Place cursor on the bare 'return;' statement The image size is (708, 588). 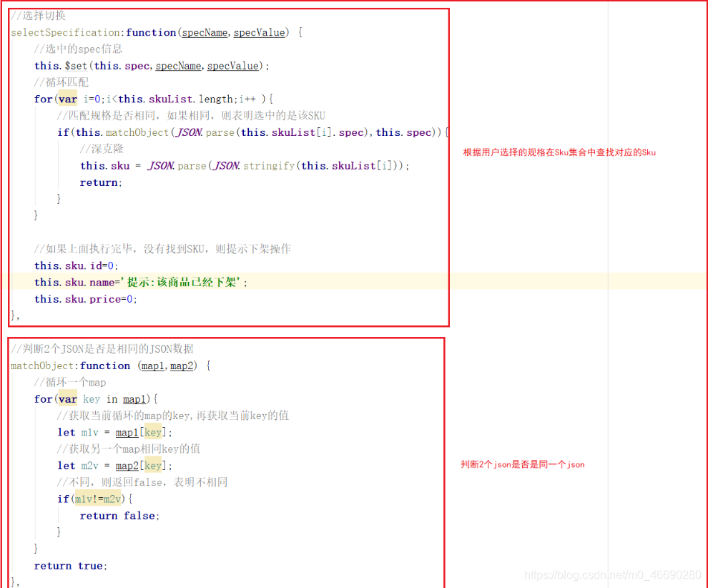pyautogui.click(x=101, y=182)
